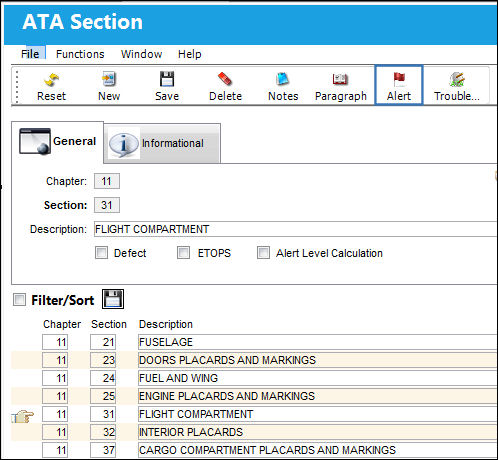This screenshot has width=498, height=460.
Task: Click the Delete eraser icon
Action: tap(225, 79)
